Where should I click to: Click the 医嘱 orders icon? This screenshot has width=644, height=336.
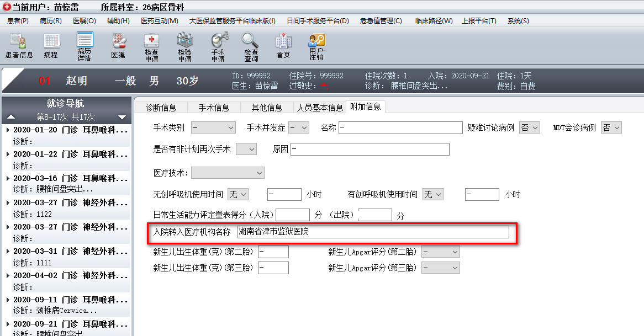[118, 46]
